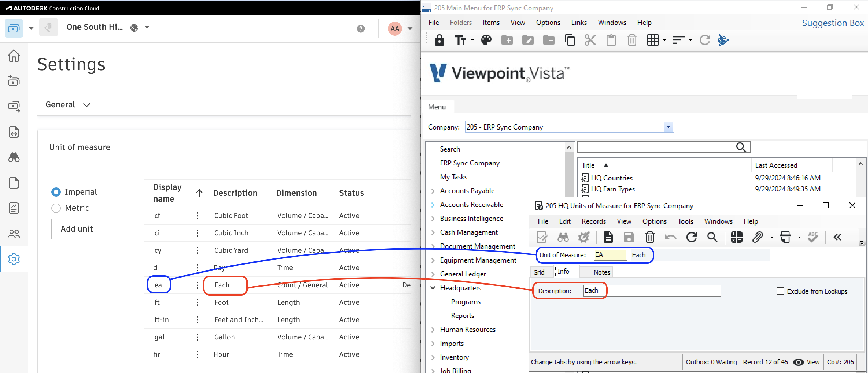Click the refresh icon in Vista main toolbar
This screenshot has width=868, height=373.
704,40
